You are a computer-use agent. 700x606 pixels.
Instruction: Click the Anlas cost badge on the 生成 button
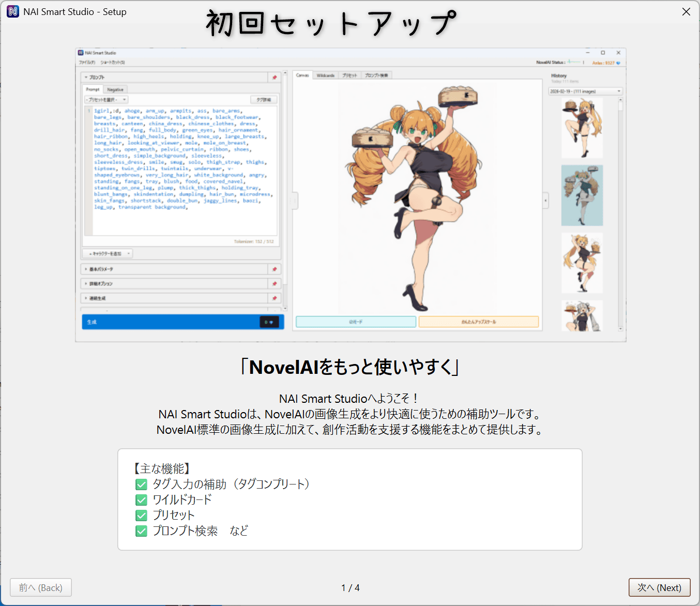(x=269, y=322)
